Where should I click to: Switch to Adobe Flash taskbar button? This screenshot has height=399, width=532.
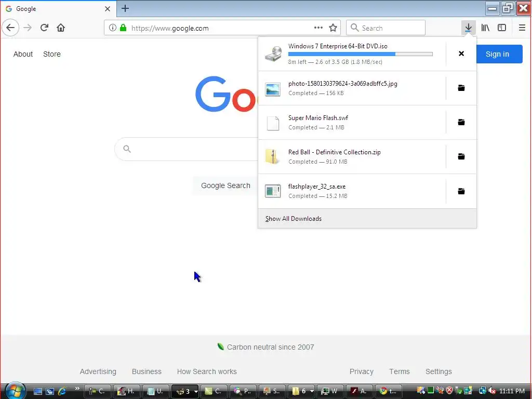point(360,391)
